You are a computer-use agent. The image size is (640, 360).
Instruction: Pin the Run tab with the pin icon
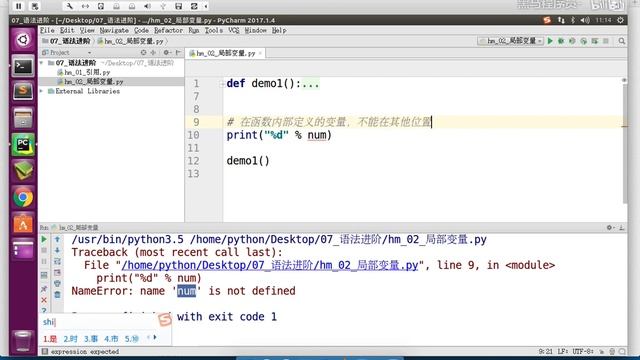click(x=44, y=289)
